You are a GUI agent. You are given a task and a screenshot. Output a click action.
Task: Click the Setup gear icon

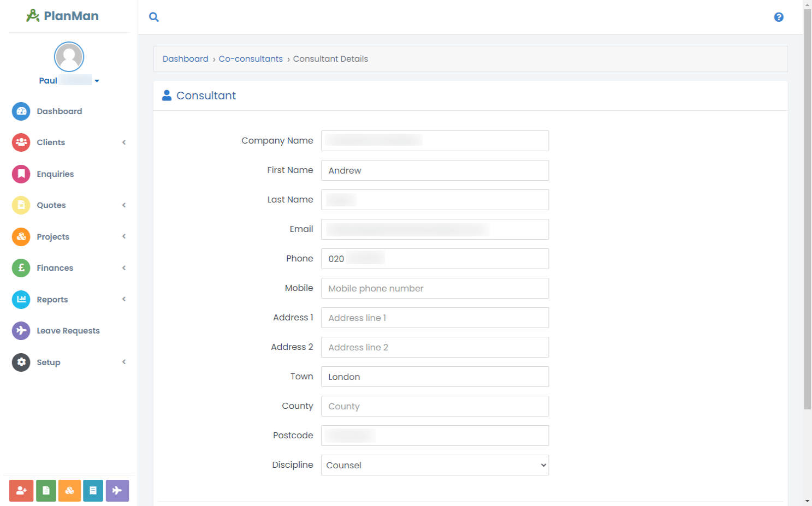pos(21,362)
